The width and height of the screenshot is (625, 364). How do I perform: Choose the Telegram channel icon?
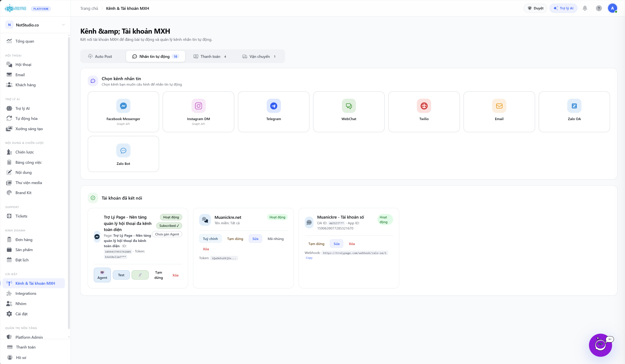273,106
